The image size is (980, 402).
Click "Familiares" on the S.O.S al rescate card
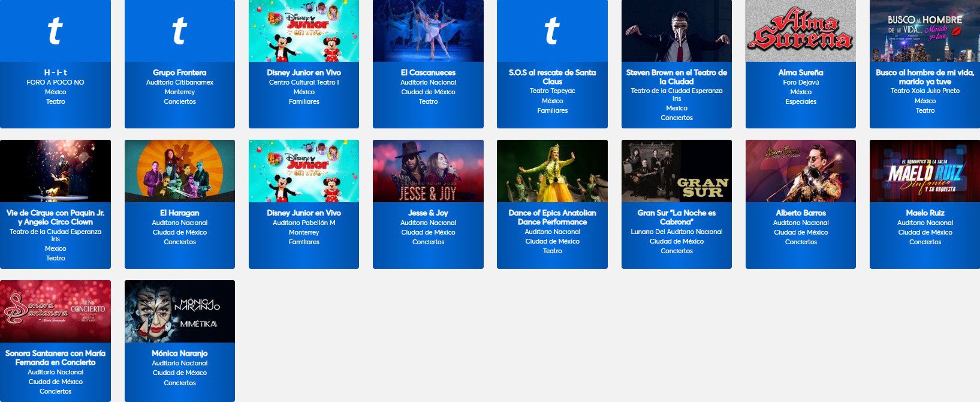pos(552,110)
